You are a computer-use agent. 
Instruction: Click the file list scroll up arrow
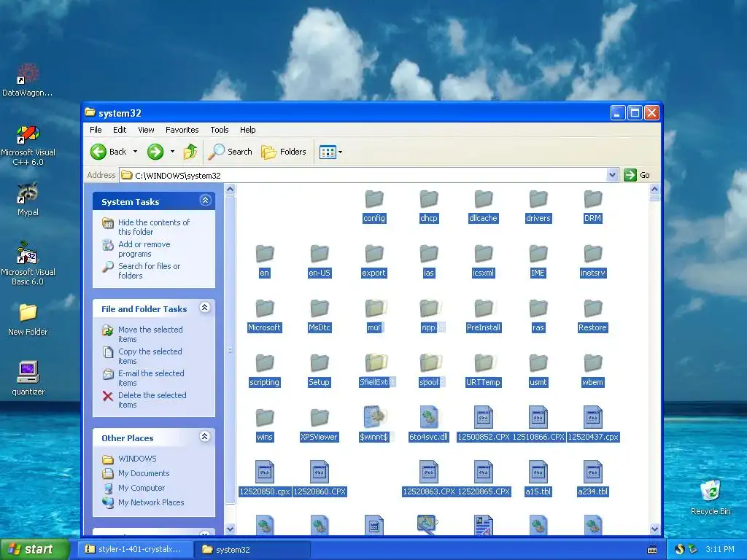[654, 190]
